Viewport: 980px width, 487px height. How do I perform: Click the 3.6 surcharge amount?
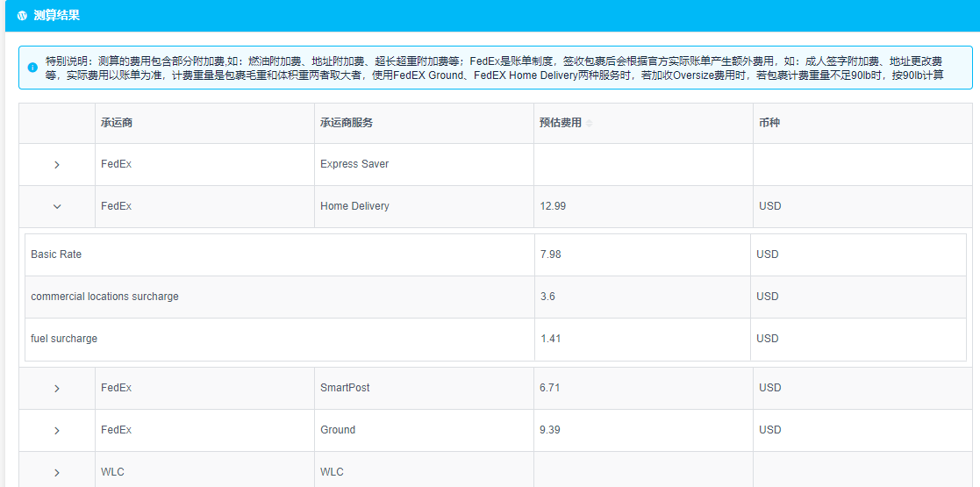tap(547, 297)
